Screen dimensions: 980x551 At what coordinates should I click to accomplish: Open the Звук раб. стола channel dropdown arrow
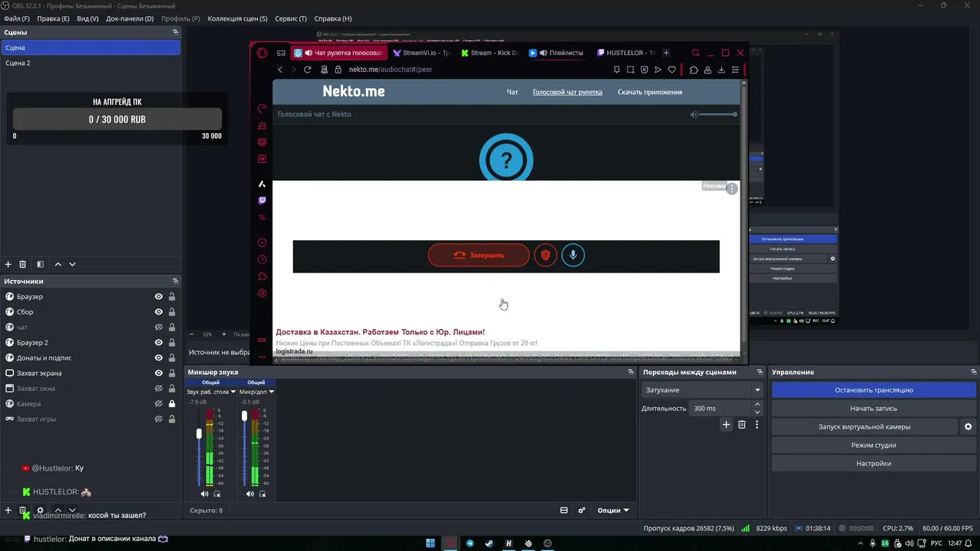(x=234, y=392)
